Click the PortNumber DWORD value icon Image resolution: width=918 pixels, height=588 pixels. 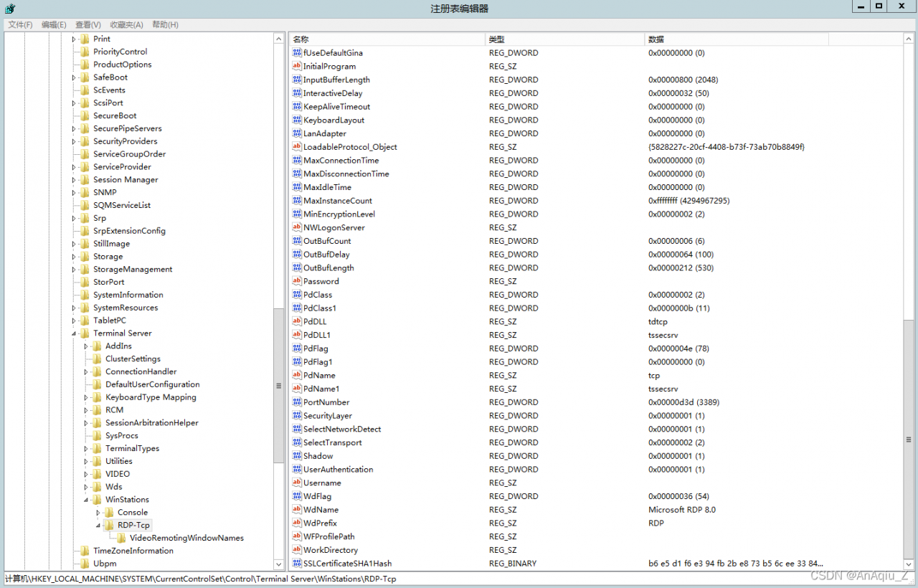point(297,402)
